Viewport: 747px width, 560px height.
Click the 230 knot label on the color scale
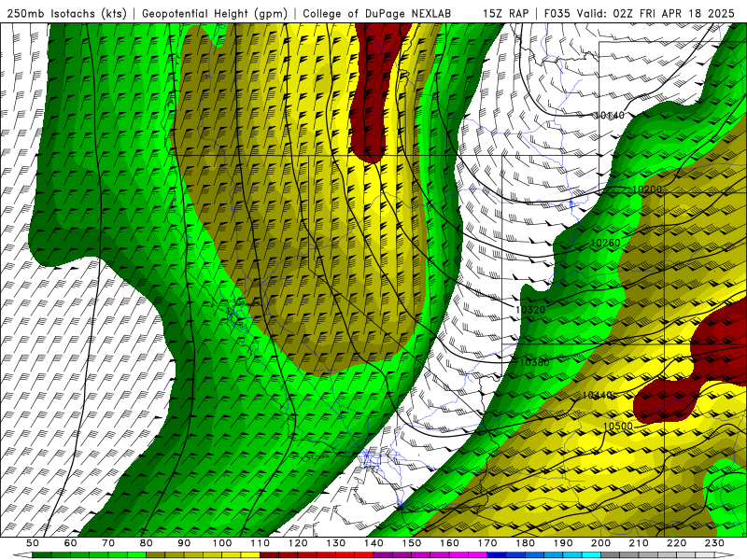point(715,543)
